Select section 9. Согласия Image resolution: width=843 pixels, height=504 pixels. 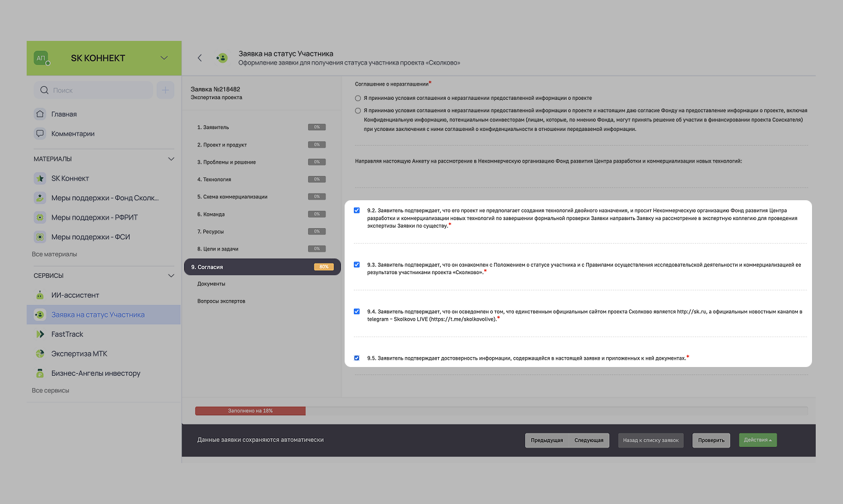point(262,267)
